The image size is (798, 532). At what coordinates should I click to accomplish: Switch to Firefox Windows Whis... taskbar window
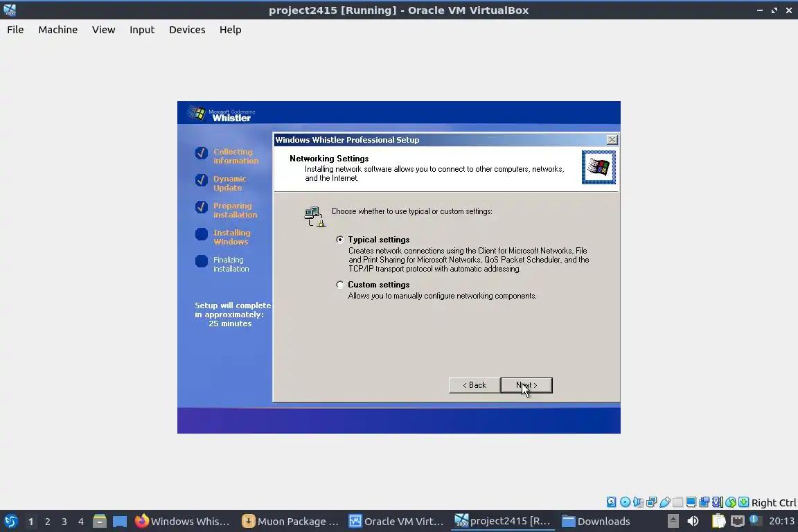point(182,522)
